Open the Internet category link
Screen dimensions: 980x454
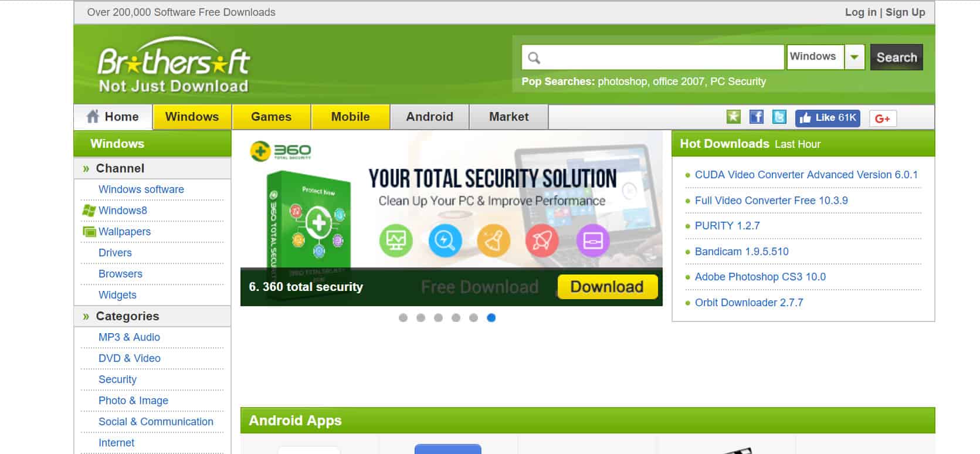point(116,443)
